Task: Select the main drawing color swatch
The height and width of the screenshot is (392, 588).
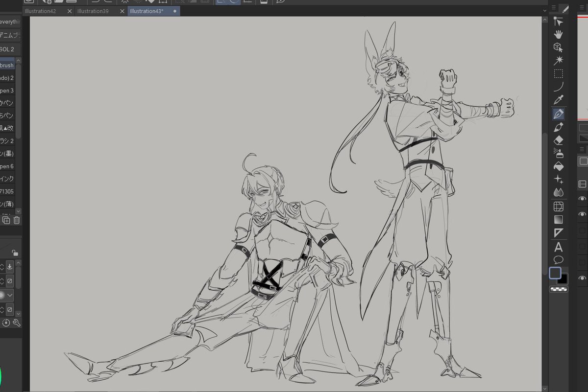Action: 555,274
